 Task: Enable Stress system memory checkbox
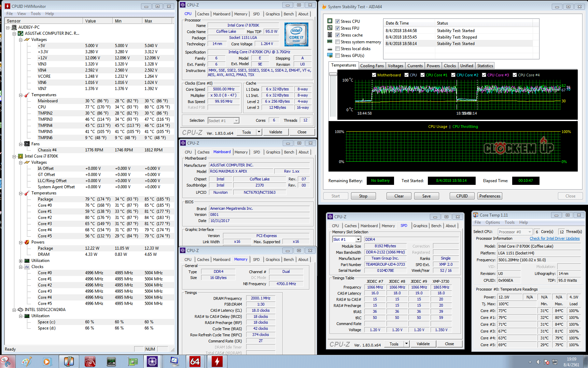click(x=337, y=42)
